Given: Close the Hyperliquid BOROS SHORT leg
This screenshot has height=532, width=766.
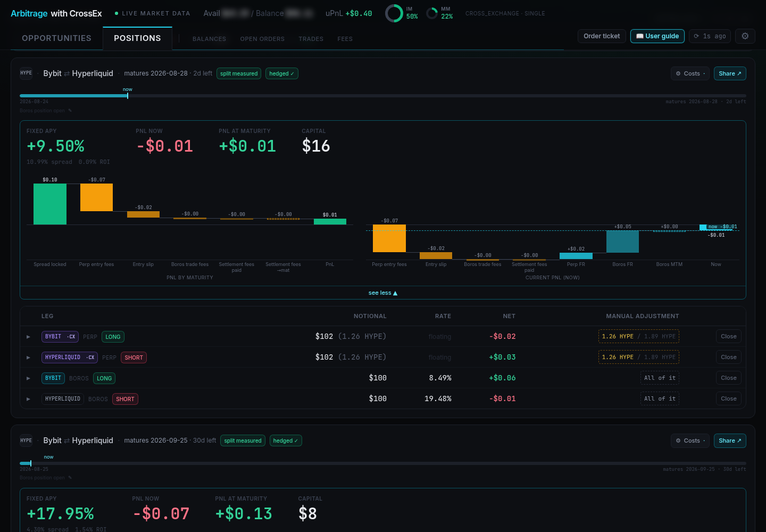Looking at the screenshot, I should click(729, 398).
